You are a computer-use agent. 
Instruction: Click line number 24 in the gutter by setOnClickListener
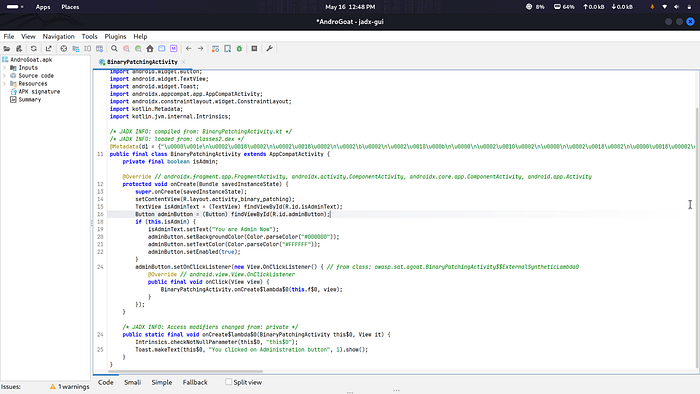(x=100, y=267)
